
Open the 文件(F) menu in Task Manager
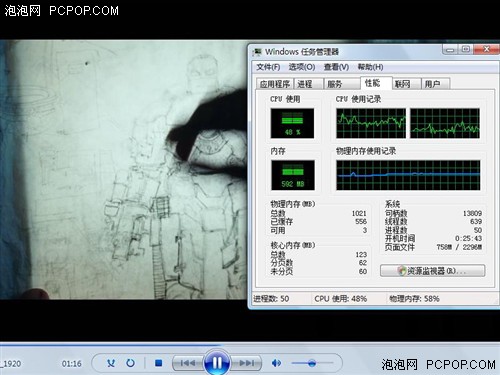coord(268,67)
